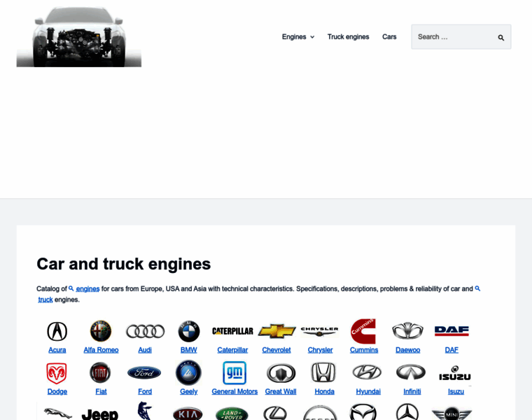Open the Honda H logo

(323, 372)
